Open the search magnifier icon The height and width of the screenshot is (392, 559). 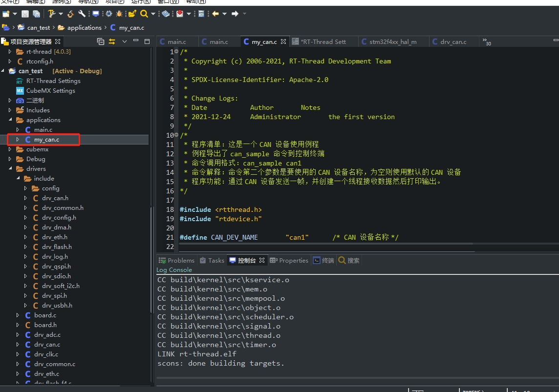(x=144, y=14)
